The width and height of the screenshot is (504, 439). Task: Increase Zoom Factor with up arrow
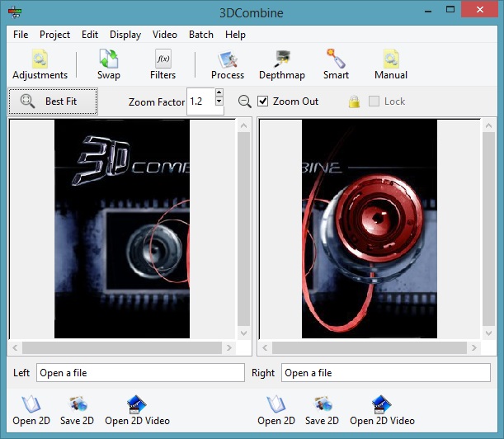pos(219,92)
